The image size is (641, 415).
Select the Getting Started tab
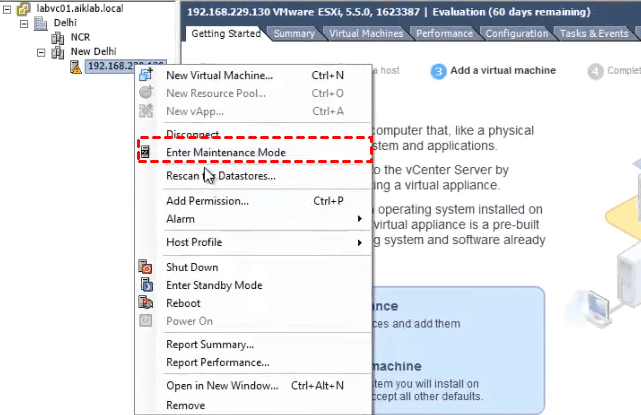pyautogui.click(x=226, y=34)
